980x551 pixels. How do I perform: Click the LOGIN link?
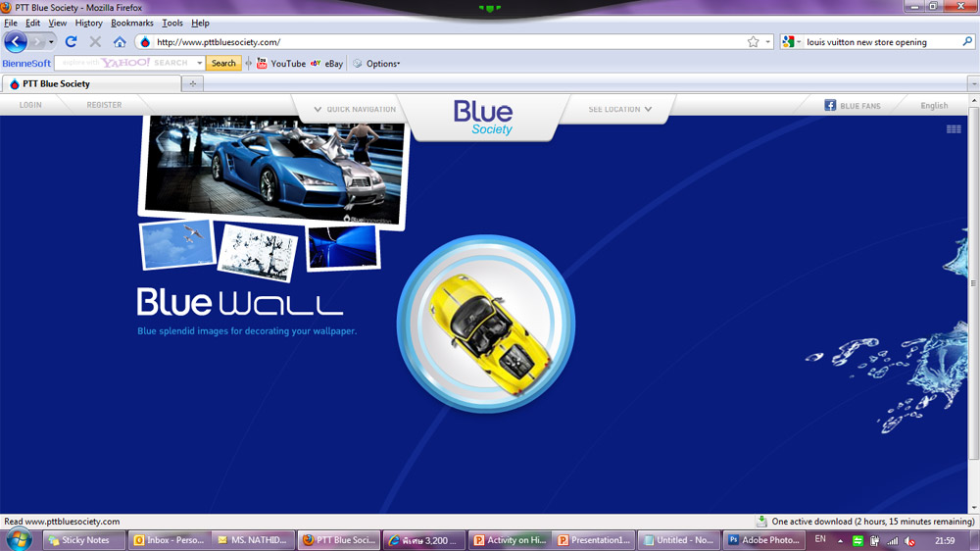coord(30,105)
